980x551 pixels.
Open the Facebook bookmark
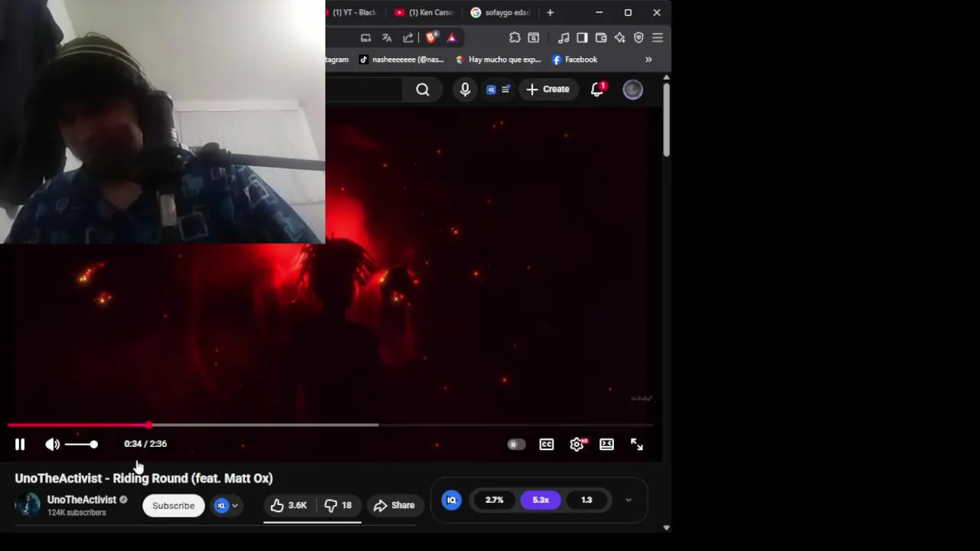(575, 60)
